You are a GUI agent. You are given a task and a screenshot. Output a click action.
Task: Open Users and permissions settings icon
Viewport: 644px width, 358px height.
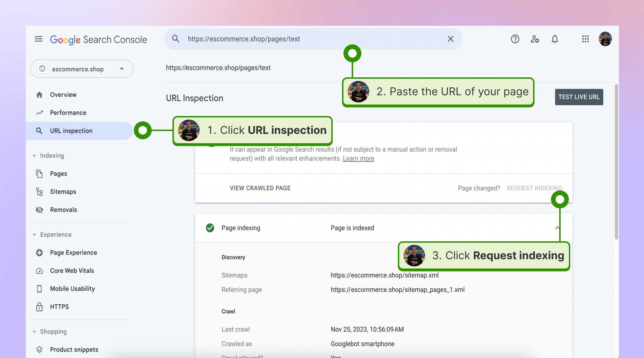pyautogui.click(x=535, y=39)
